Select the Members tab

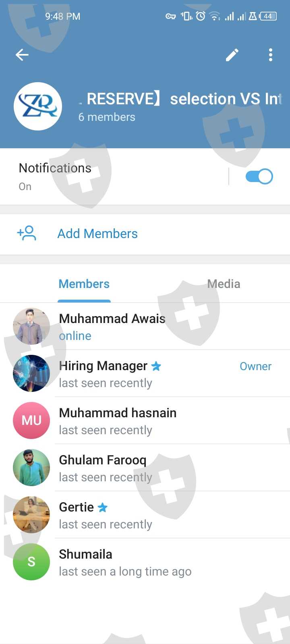click(x=84, y=284)
